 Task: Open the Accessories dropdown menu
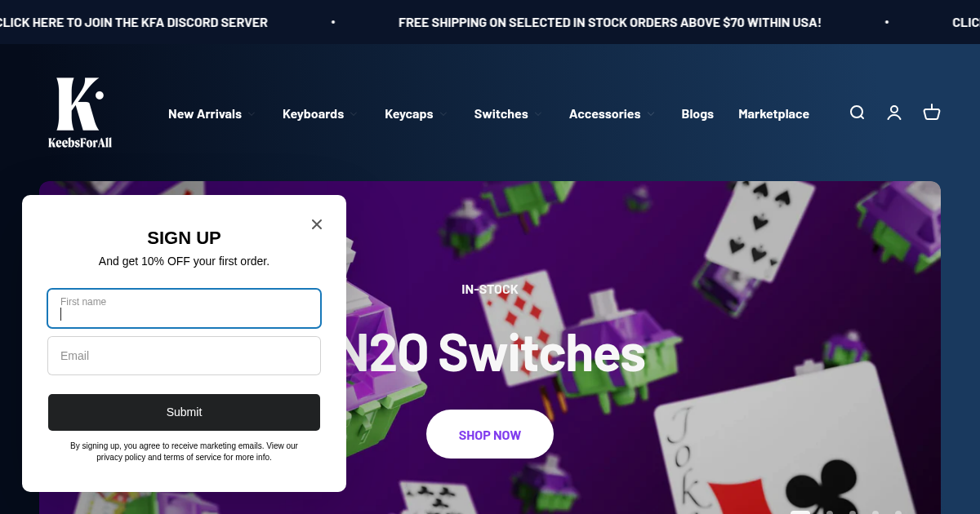612,114
